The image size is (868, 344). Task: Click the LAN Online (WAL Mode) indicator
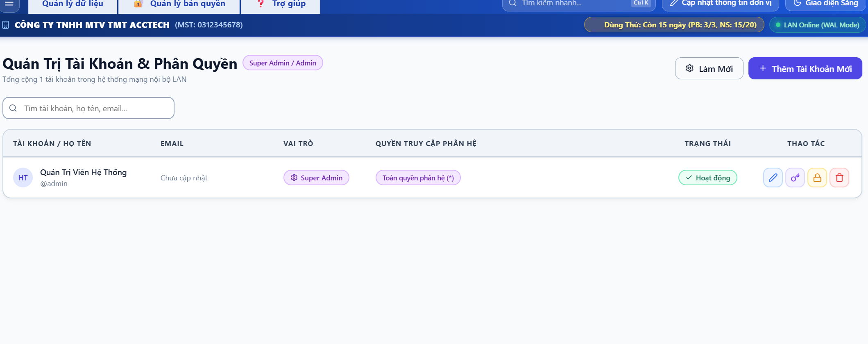(817, 25)
